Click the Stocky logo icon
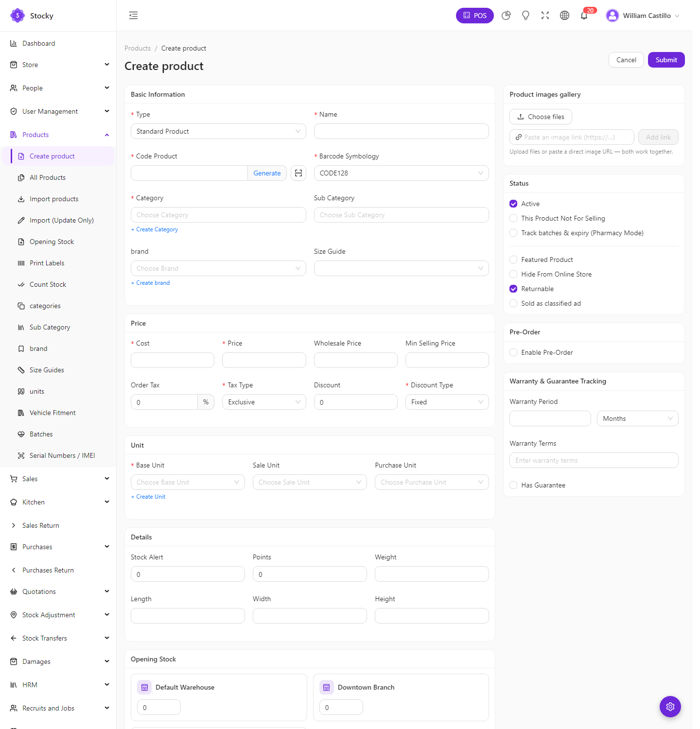 click(x=17, y=16)
